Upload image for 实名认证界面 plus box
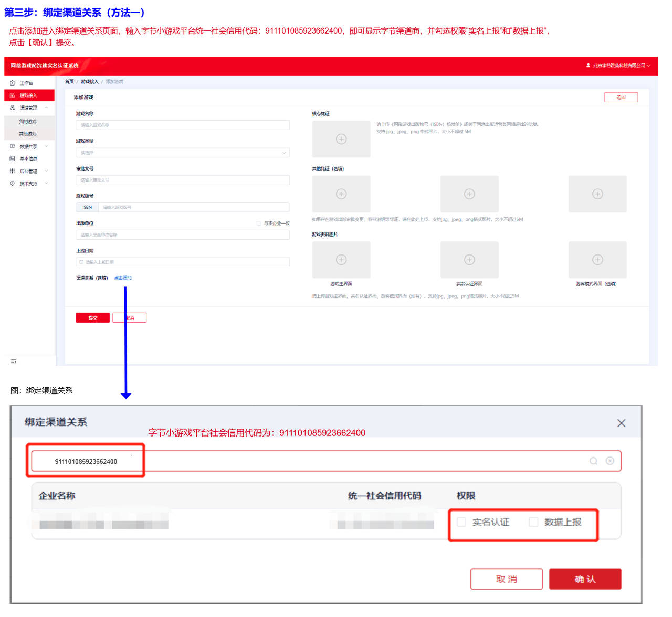Image resolution: width=672 pixels, height=617 pixels. [x=469, y=260]
